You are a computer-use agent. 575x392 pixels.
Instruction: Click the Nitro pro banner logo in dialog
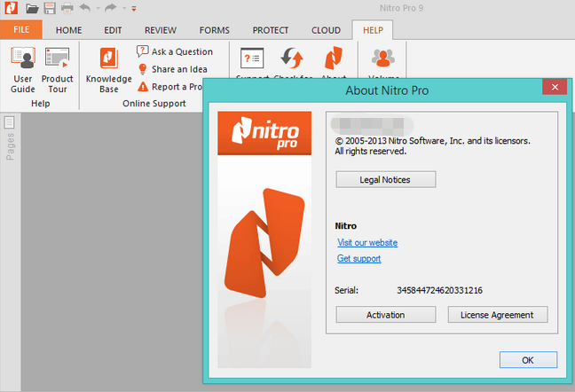(x=264, y=133)
